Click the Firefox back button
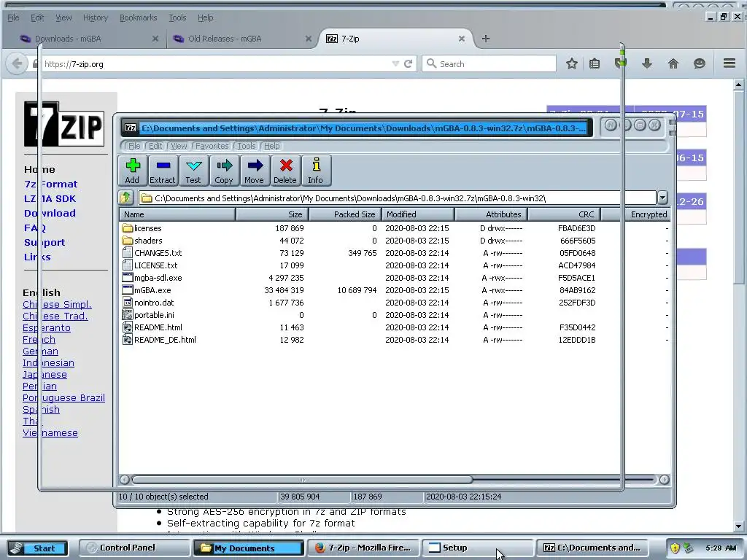Image resolution: width=747 pixels, height=560 pixels. 17,63
